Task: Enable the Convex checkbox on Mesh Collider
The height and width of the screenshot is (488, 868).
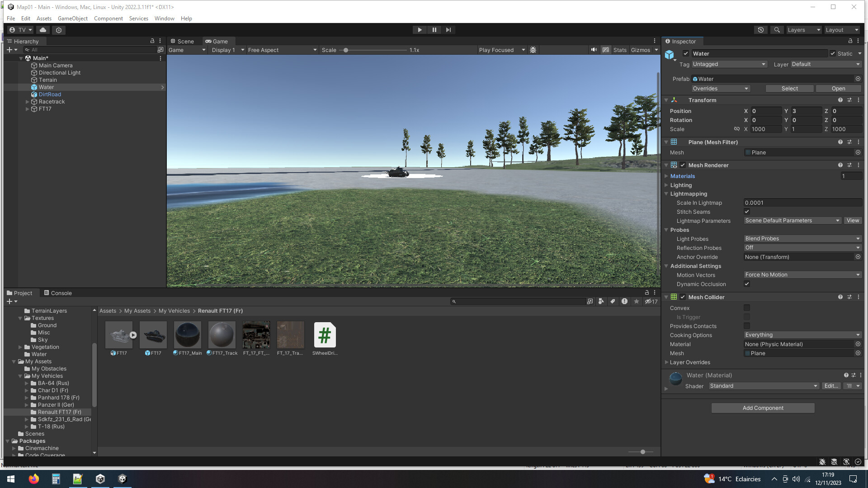Action: point(747,308)
